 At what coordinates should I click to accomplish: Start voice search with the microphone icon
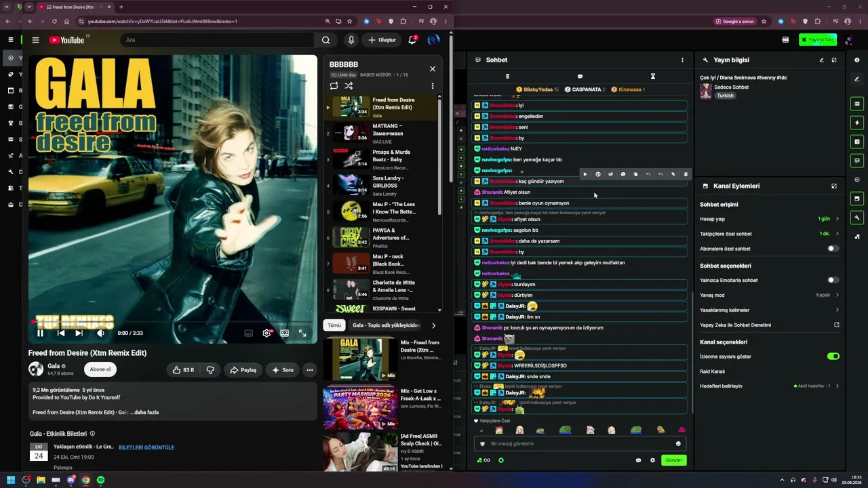pyautogui.click(x=351, y=40)
